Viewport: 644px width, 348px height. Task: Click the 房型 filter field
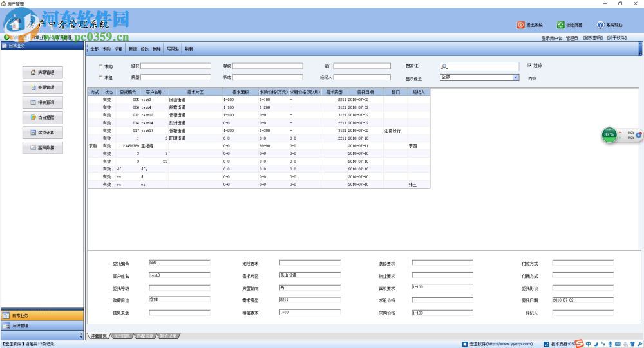click(176, 77)
